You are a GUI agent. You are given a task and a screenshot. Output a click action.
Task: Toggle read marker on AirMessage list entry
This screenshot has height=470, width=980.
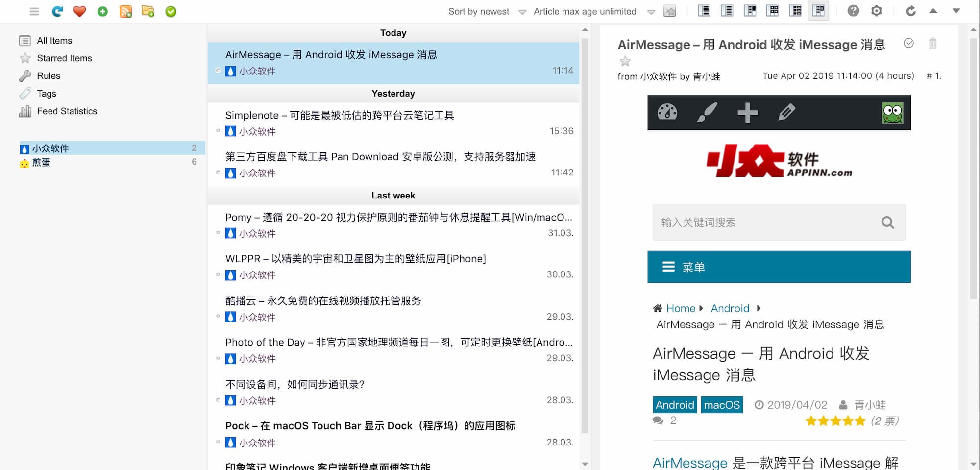coord(218,71)
